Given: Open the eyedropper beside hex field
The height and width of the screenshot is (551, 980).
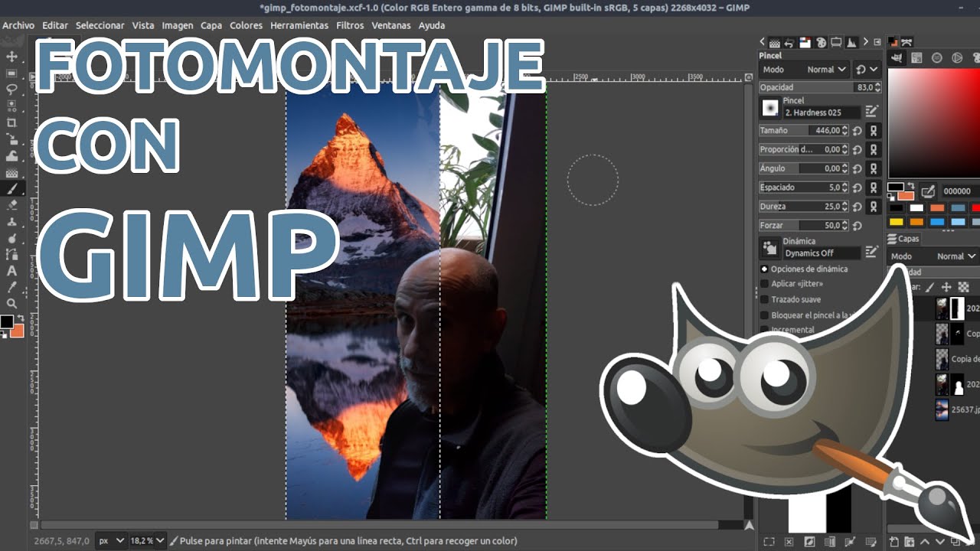Looking at the screenshot, I should point(928,191).
